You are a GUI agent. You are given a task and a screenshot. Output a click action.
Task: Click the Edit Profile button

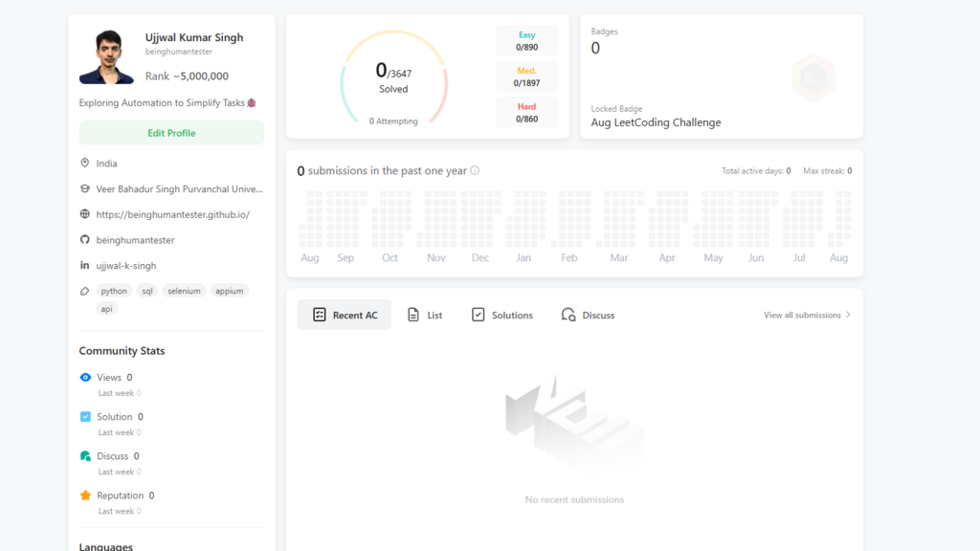point(171,133)
